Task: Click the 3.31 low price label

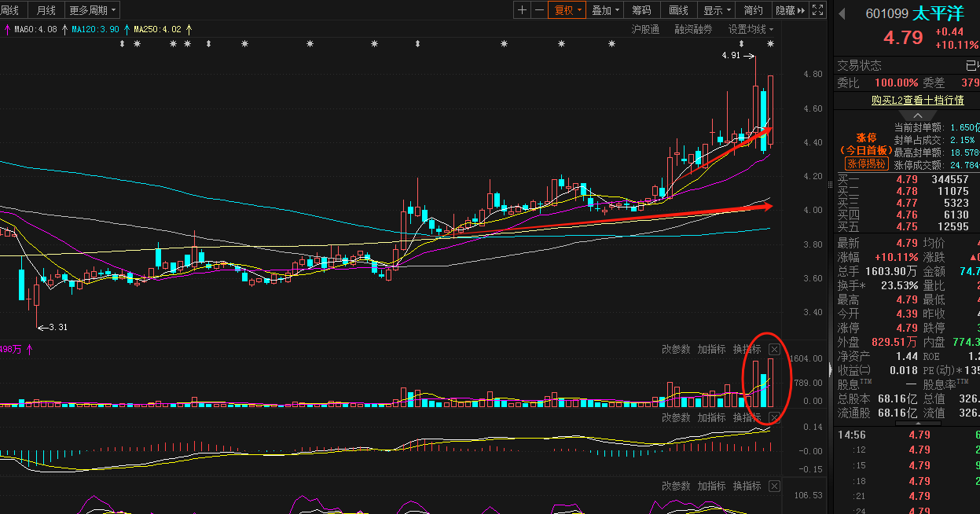Action: [58, 327]
